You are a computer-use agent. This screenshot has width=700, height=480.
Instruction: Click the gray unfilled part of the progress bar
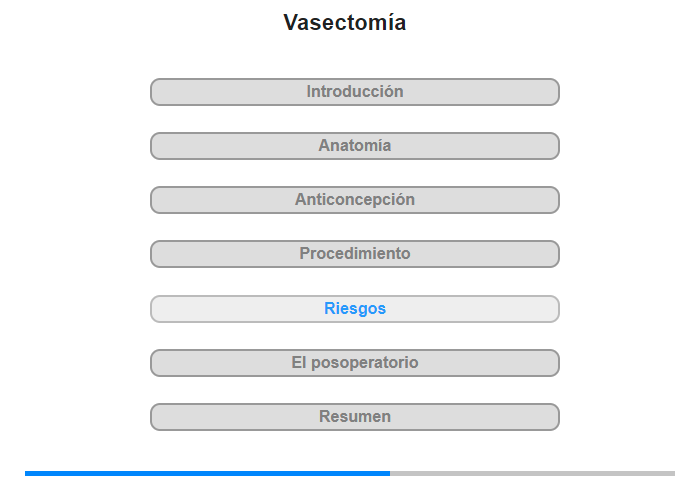point(530,473)
